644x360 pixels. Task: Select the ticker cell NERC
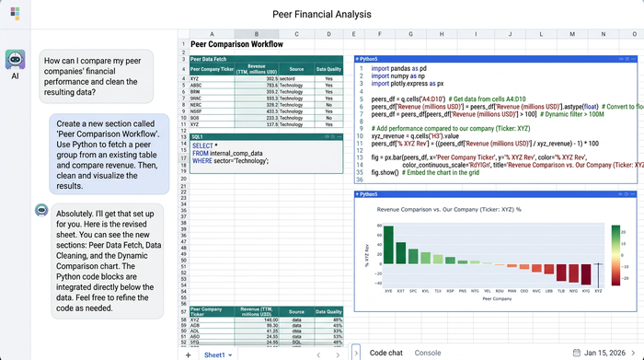pos(212,105)
